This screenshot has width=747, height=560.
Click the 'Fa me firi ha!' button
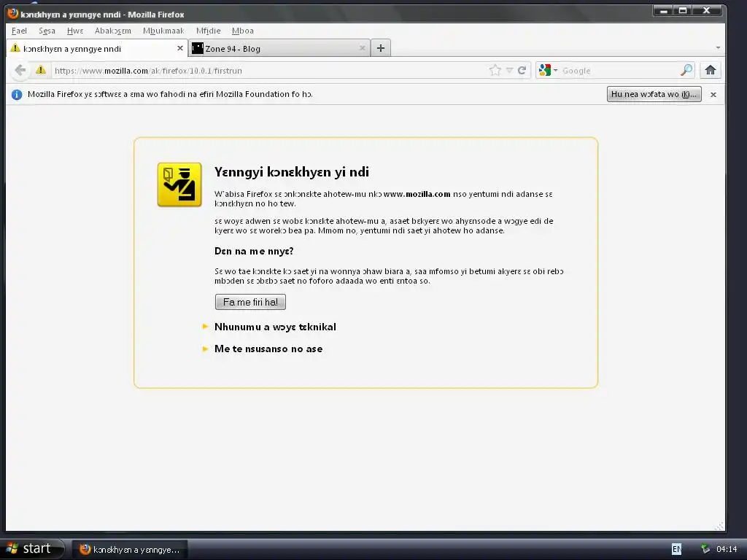coord(251,302)
